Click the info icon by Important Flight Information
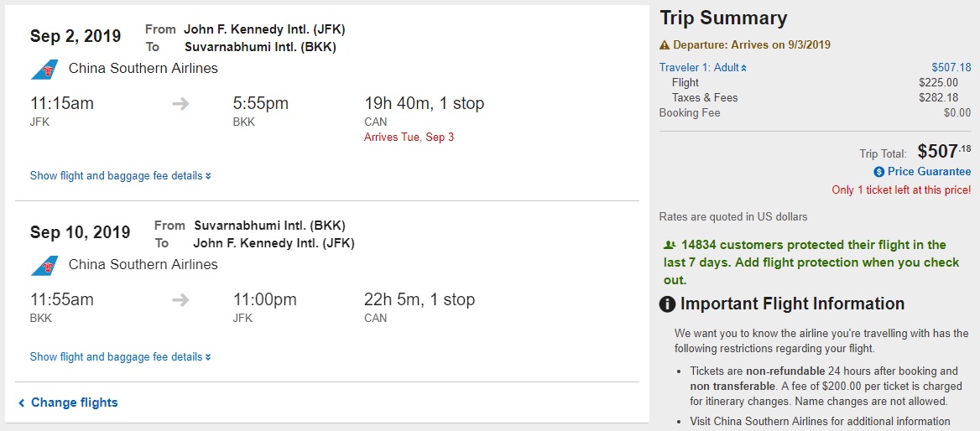This screenshot has height=431, width=980. point(668,304)
